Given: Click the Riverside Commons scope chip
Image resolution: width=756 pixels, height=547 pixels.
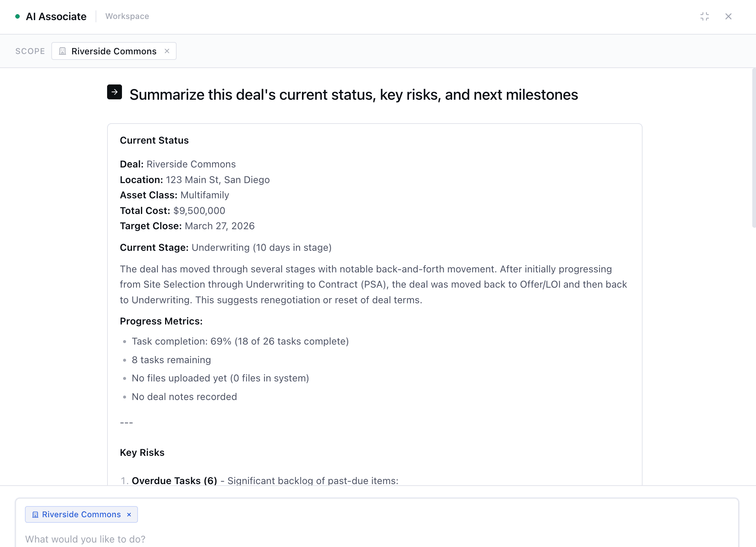Looking at the screenshot, I should click(x=114, y=51).
